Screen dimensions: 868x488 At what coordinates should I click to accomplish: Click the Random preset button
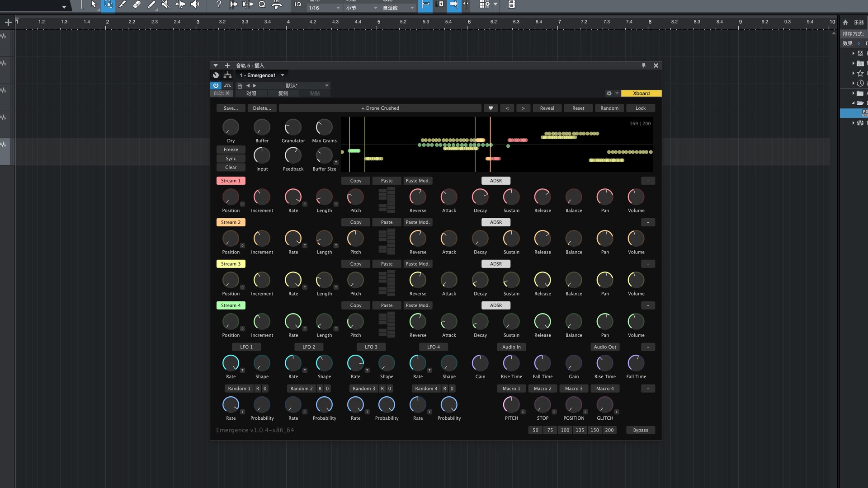pyautogui.click(x=609, y=108)
